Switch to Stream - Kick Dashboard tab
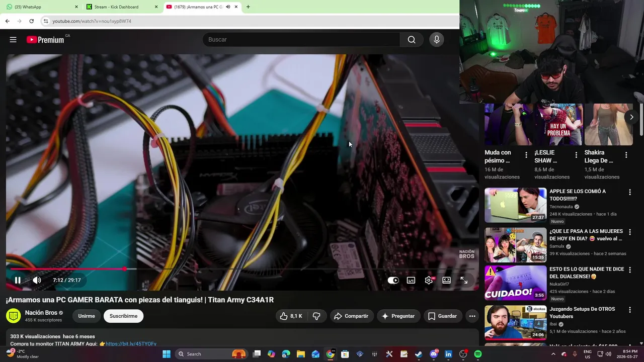Image resolution: width=644 pixels, height=362 pixels. [122, 7]
